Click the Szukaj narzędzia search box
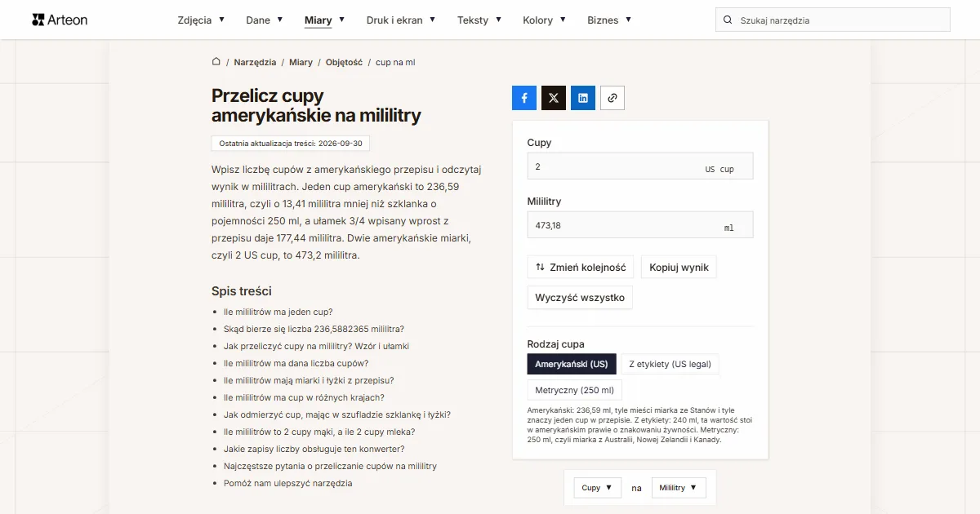980x514 pixels. [833, 20]
